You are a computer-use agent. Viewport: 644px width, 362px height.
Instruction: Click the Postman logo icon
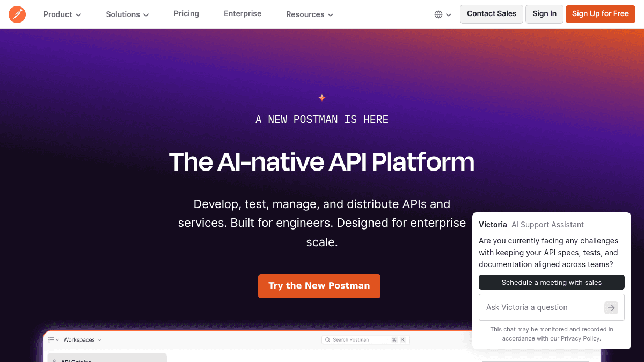tap(17, 14)
